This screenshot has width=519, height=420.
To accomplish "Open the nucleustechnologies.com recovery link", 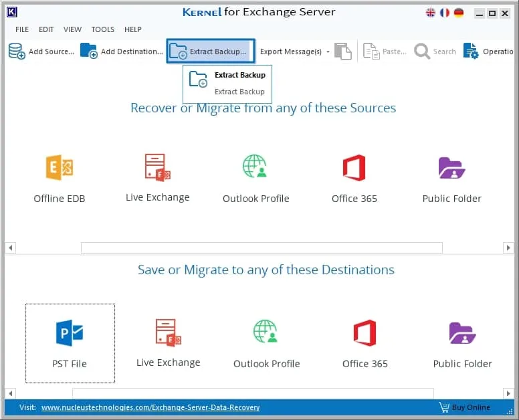I will (x=150, y=407).
